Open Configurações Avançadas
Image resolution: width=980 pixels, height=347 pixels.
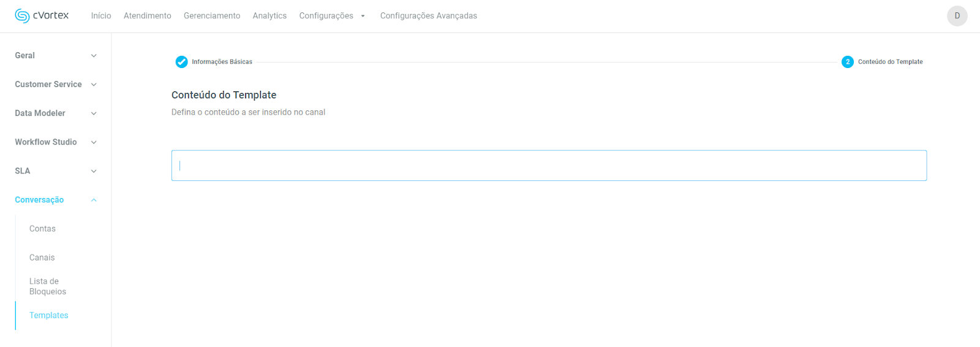point(428,16)
